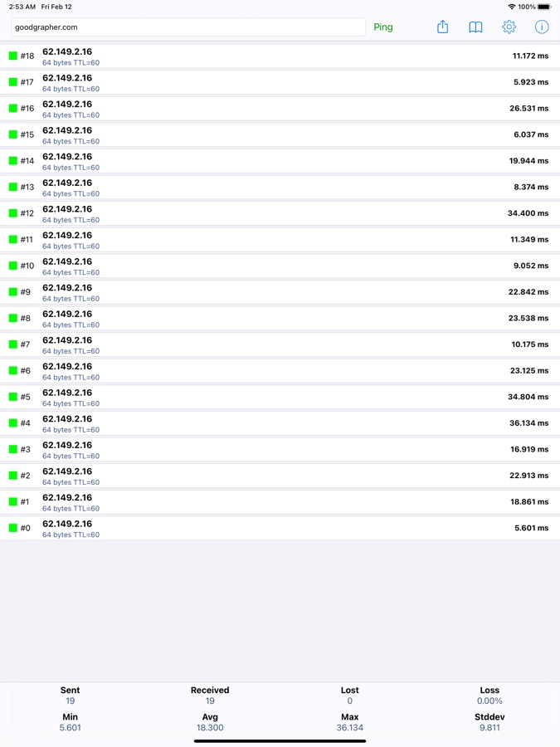
Task: Click the Received count statistic
Action: [x=210, y=696]
